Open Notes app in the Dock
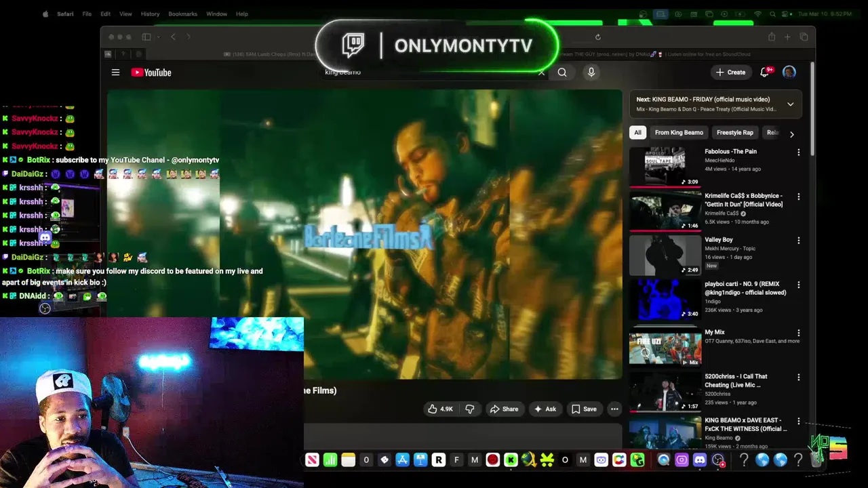This screenshot has height=488, width=868. [x=348, y=460]
